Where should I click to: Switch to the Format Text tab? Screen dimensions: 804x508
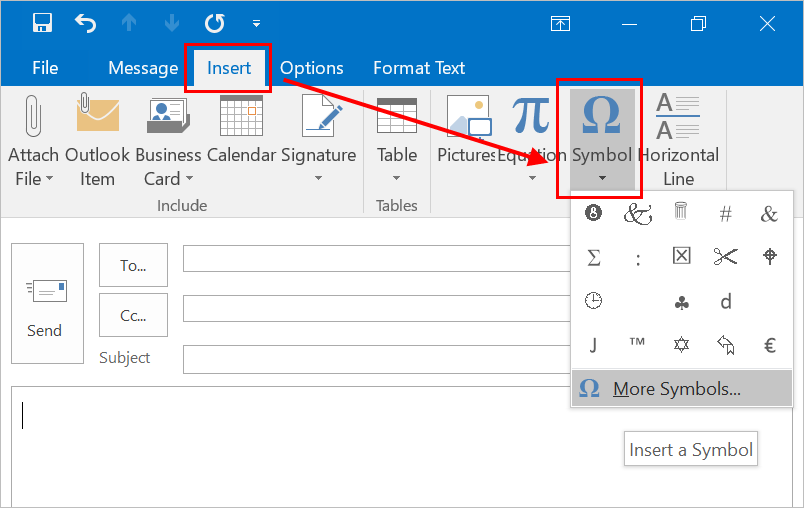tap(418, 68)
